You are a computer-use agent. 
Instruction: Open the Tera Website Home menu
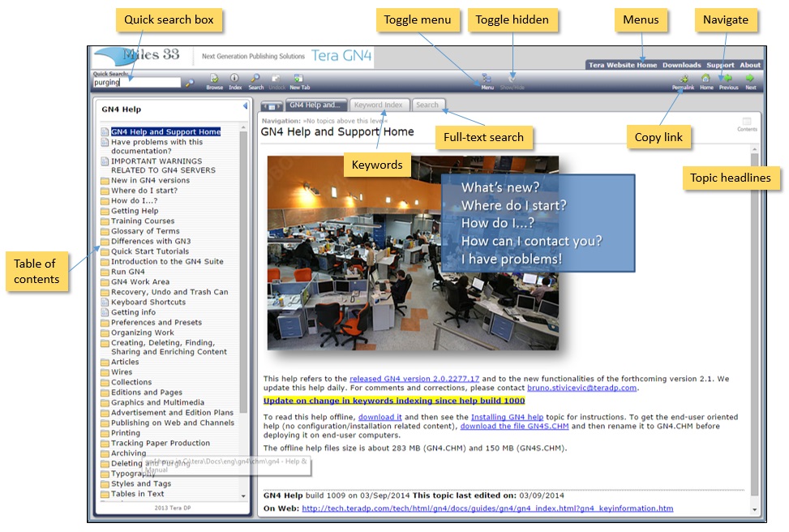pos(623,65)
